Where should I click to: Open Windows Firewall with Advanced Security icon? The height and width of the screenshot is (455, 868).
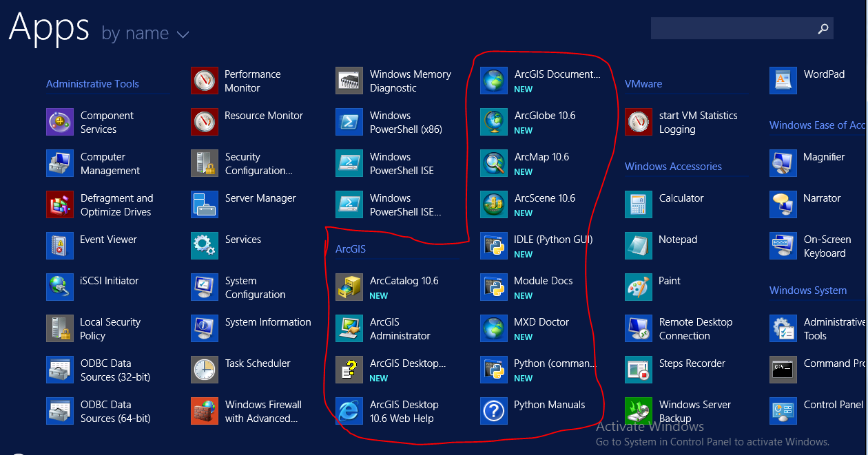[205, 412]
